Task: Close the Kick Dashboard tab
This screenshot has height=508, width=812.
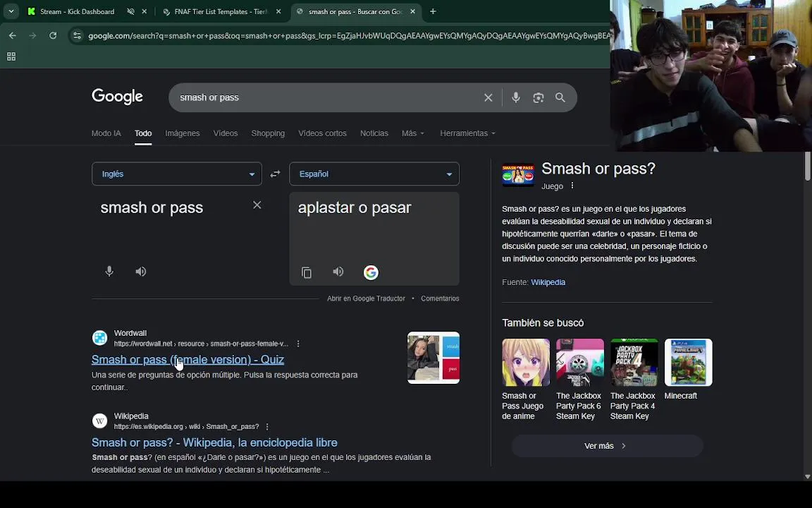Action: click(144, 11)
